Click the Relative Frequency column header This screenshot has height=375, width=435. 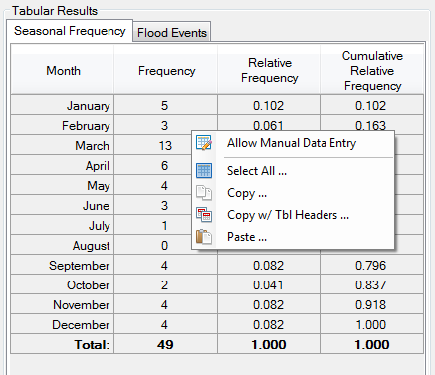point(269,71)
